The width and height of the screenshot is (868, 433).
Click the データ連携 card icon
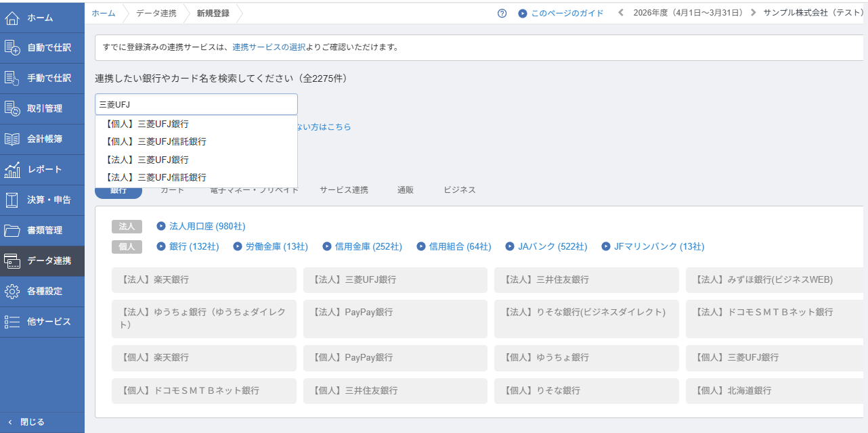(x=12, y=261)
